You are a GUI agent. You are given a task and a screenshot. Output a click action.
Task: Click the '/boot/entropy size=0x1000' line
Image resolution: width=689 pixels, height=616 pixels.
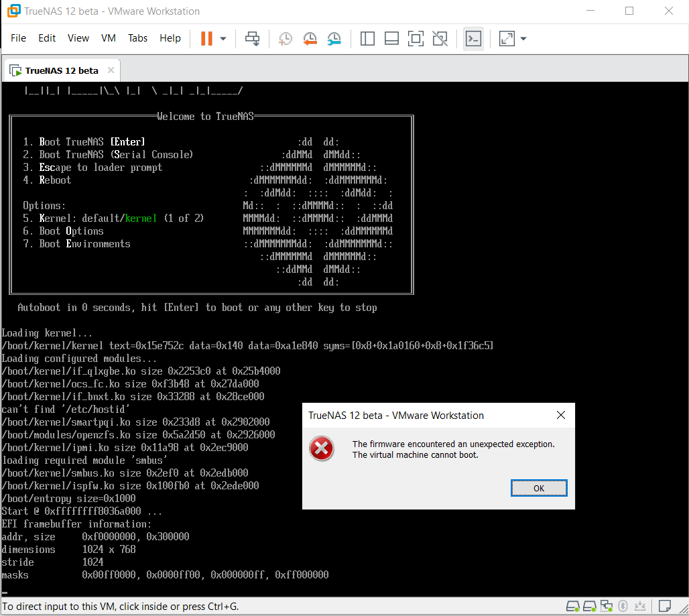pyautogui.click(x=69, y=499)
